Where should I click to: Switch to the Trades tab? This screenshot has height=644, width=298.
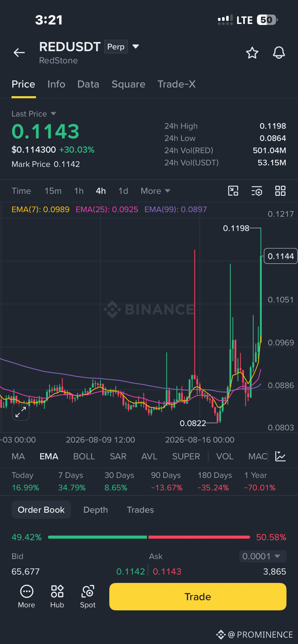tap(140, 510)
